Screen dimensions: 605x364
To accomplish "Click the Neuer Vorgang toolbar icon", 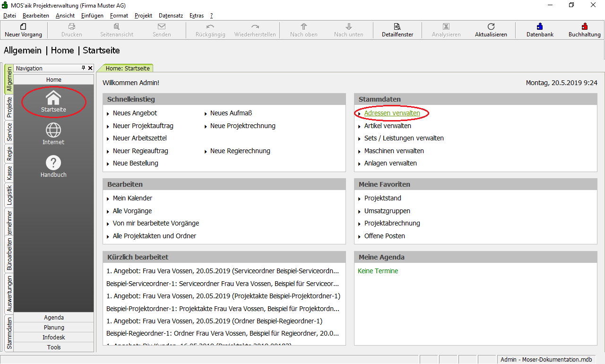I will click(x=23, y=27).
